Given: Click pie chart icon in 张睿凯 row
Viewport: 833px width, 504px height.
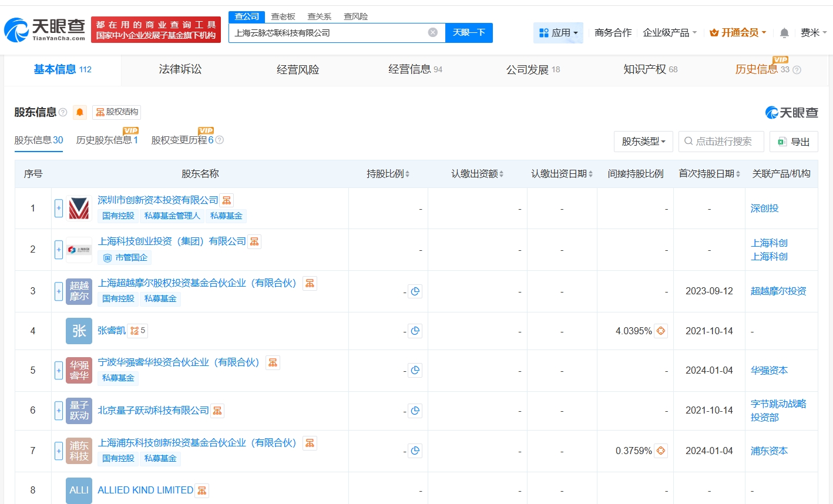Looking at the screenshot, I should [x=415, y=331].
